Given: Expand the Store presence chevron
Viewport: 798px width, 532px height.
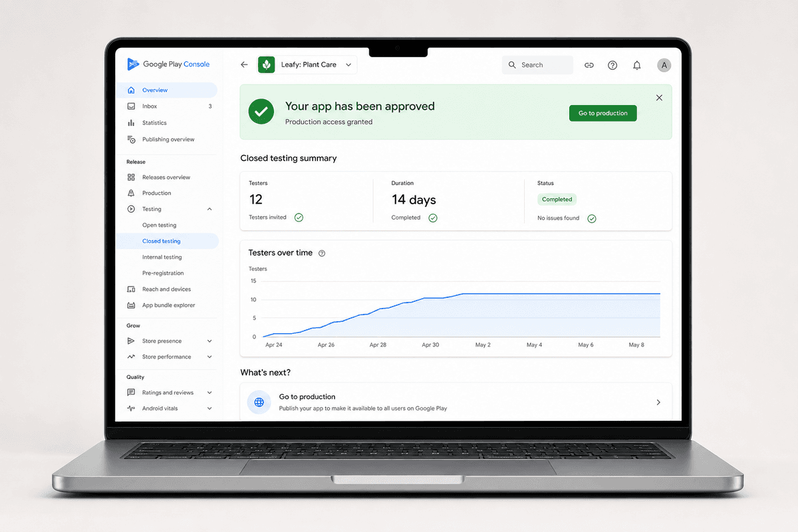Looking at the screenshot, I should point(209,341).
